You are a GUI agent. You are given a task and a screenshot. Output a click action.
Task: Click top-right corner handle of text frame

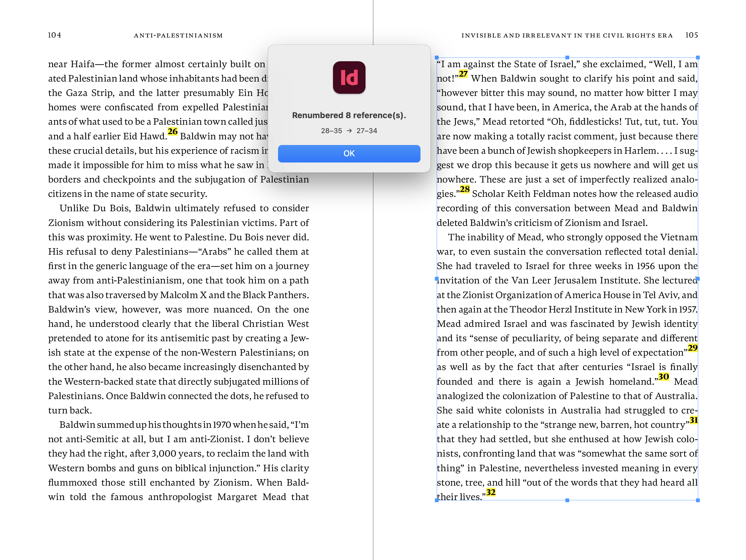click(x=698, y=58)
